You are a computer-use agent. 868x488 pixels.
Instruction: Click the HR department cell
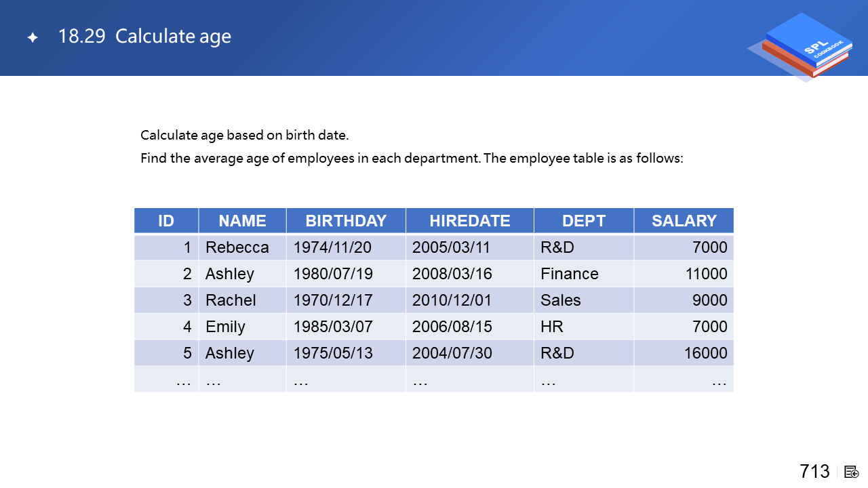pyautogui.click(x=552, y=327)
